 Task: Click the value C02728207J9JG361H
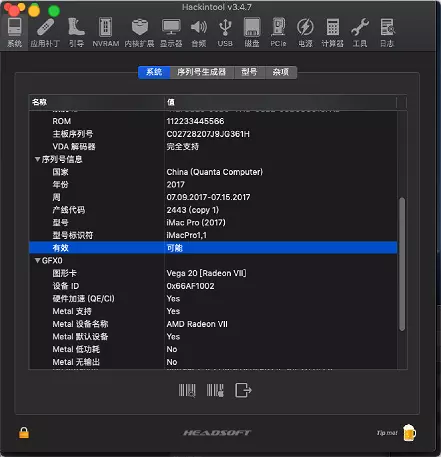208,134
